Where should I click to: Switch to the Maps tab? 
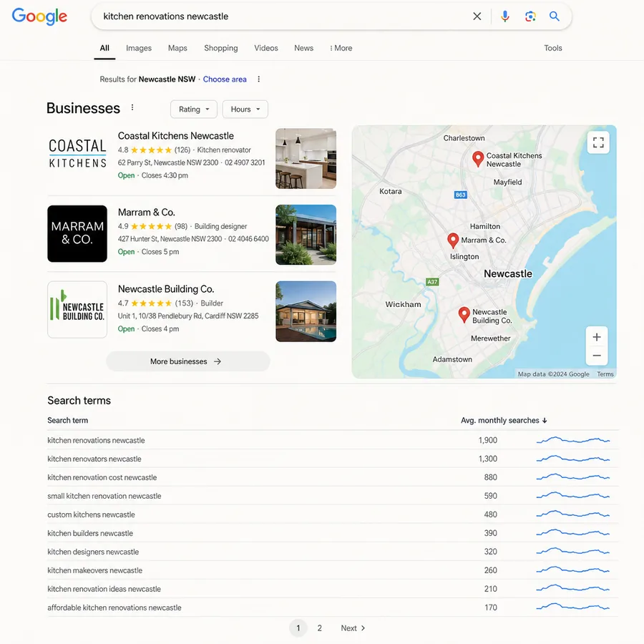pos(177,48)
